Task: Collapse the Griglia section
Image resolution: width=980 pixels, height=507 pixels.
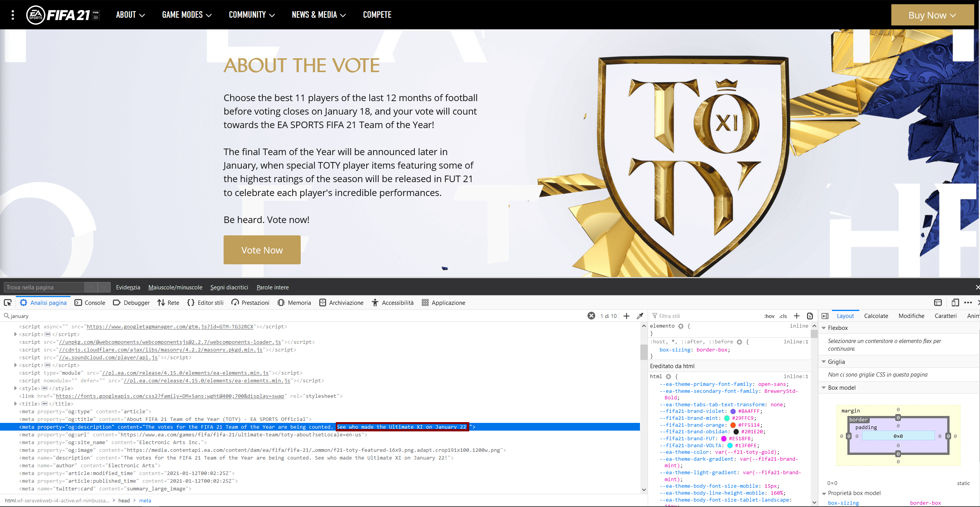Action: pos(824,362)
